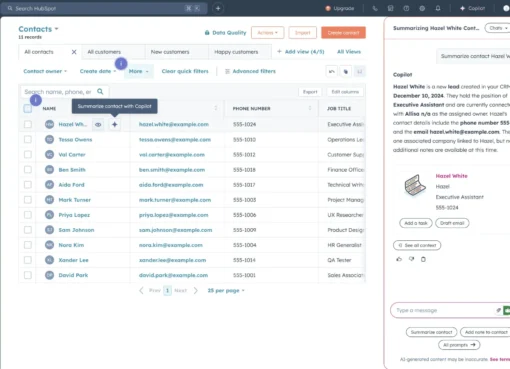Open the Create date filter dropdown

pos(98,71)
